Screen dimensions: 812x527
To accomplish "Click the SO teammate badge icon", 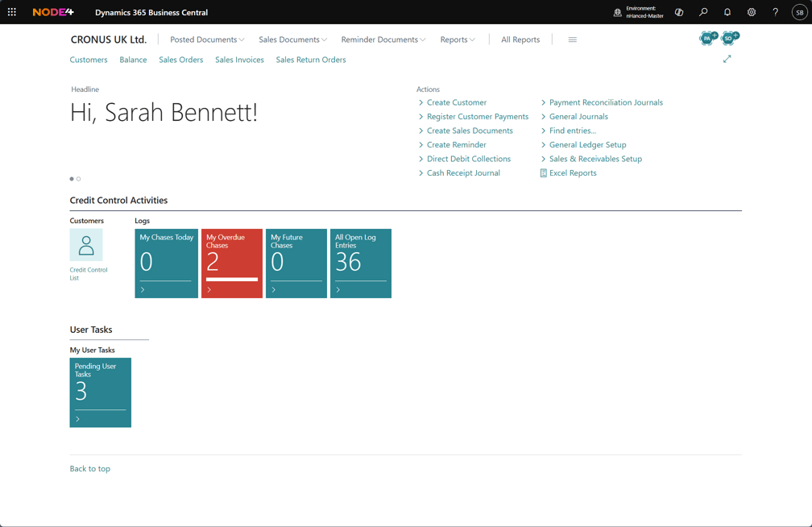I will pos(729,38).
